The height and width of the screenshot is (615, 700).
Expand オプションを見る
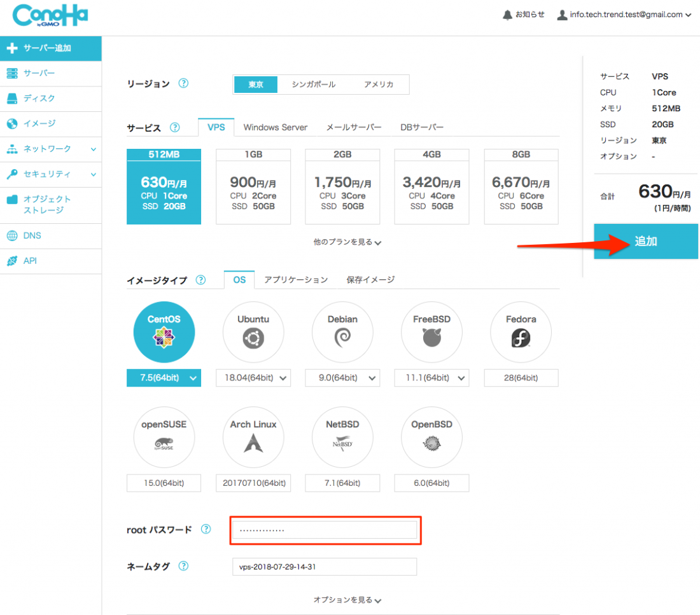point(347,600)
